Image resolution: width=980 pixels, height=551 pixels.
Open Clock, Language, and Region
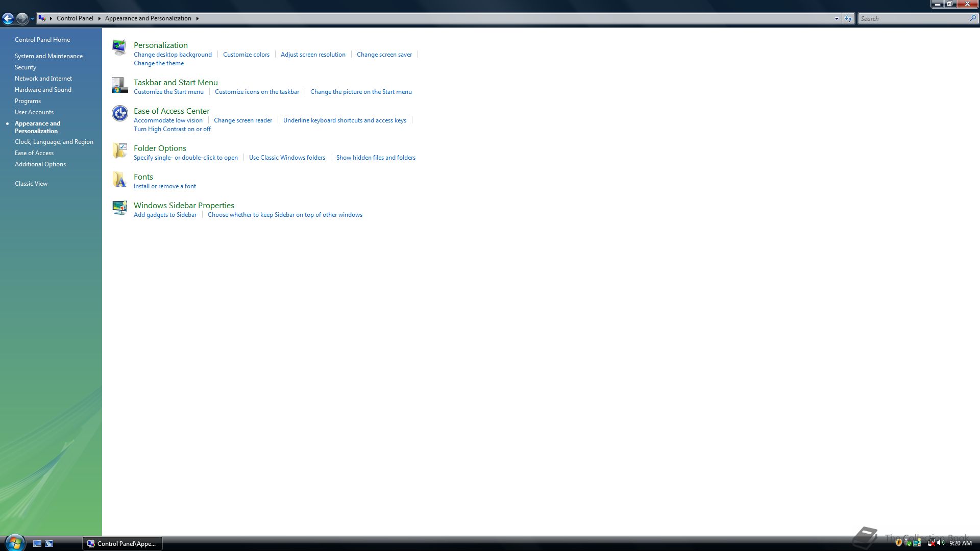pyautogui.click(x=54, y=142)
